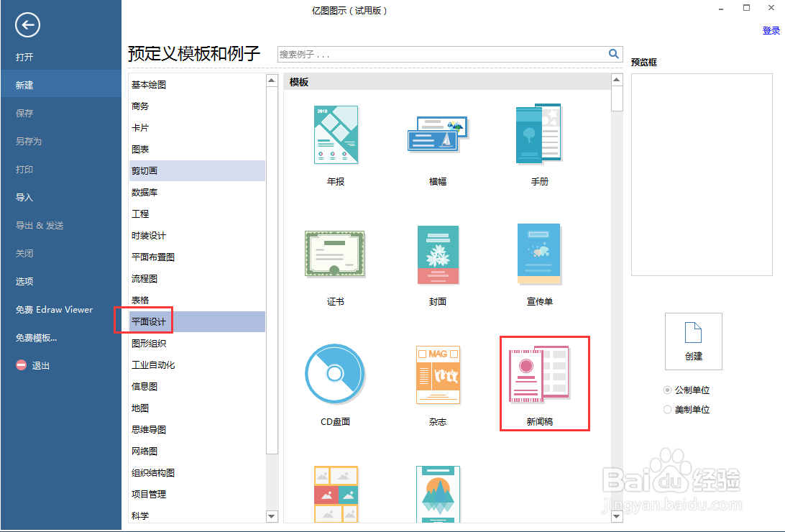Select 组织结构图 category
The height and width of the screenshot is (532, 785).
[x=197, y=472]
